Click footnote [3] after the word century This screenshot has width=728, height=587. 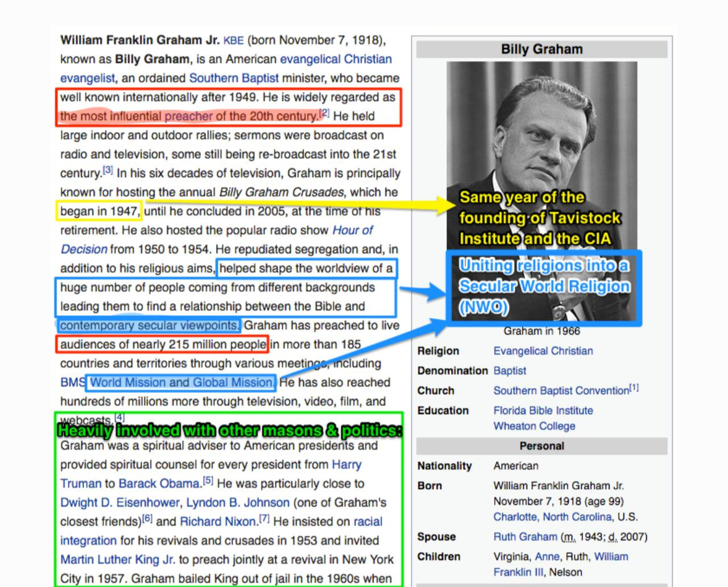click(108, 170)
